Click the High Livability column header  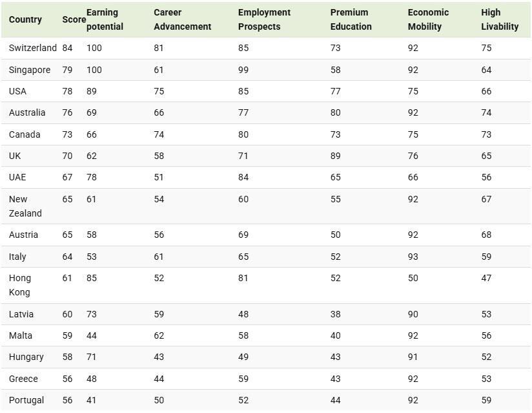coord(500,19)
